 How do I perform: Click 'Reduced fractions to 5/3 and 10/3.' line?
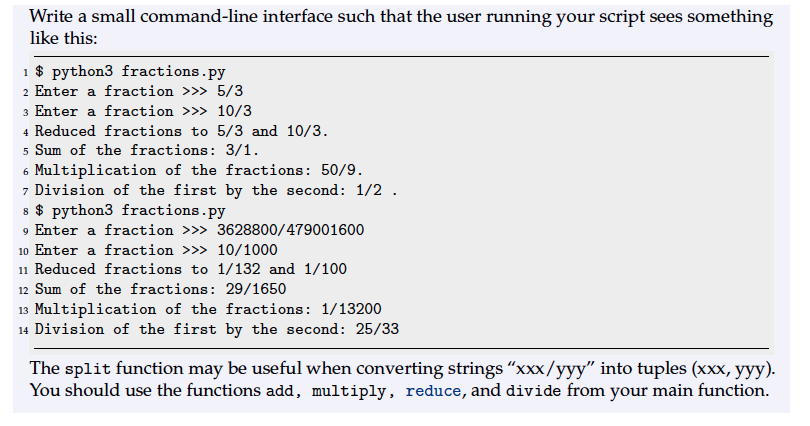coord(181,131)
